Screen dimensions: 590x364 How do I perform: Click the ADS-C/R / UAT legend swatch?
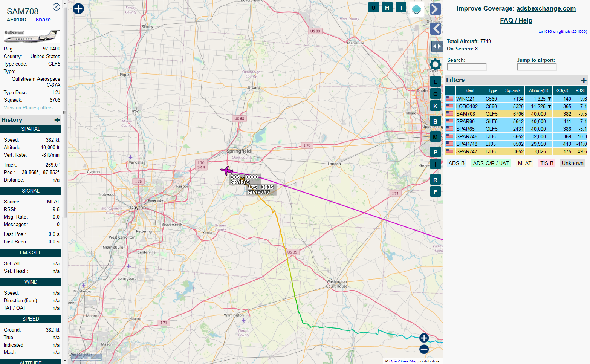[x=491, y=163]
